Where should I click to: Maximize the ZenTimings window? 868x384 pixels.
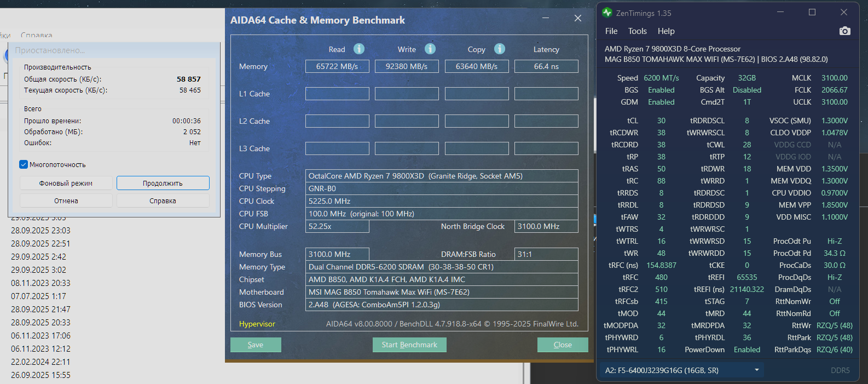coord(812,12)
